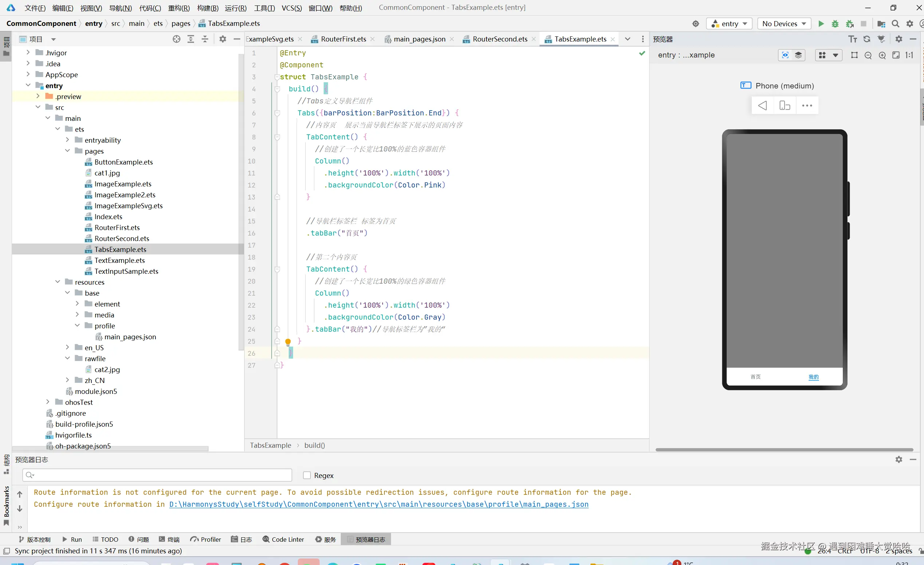Toggle the inspector eye mode in previewer
This screenshot has height=565, width=924.
pyautogui.click(x=785, y=55)
